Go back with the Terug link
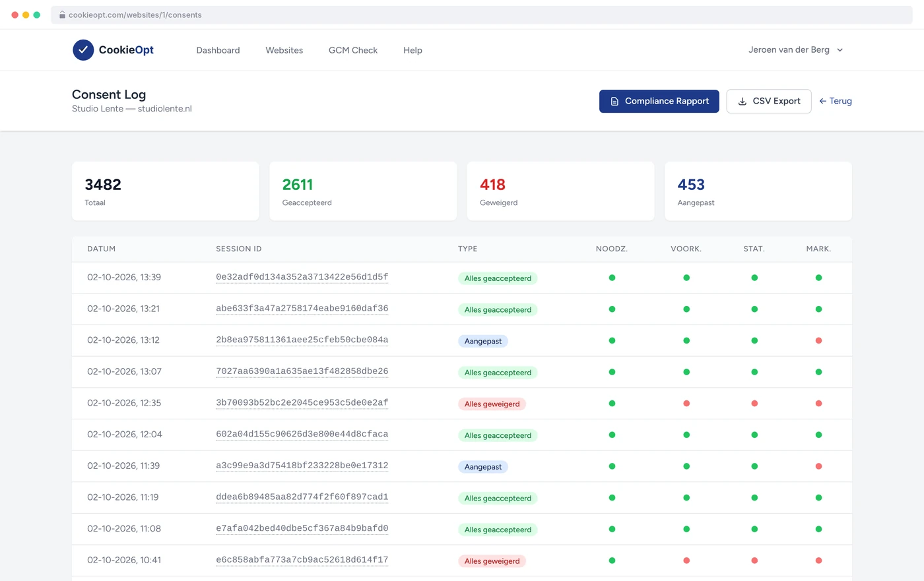 pos(836,102)
